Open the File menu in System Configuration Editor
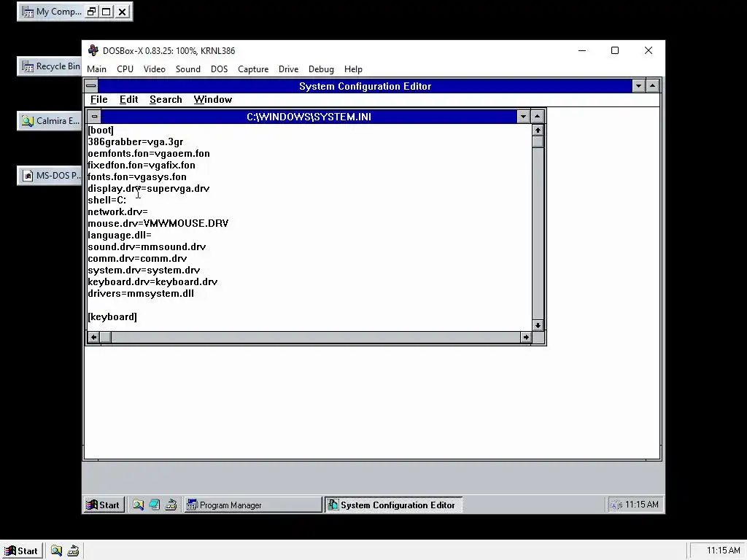This screenshot has width=747, height=560. click(99, 99)
